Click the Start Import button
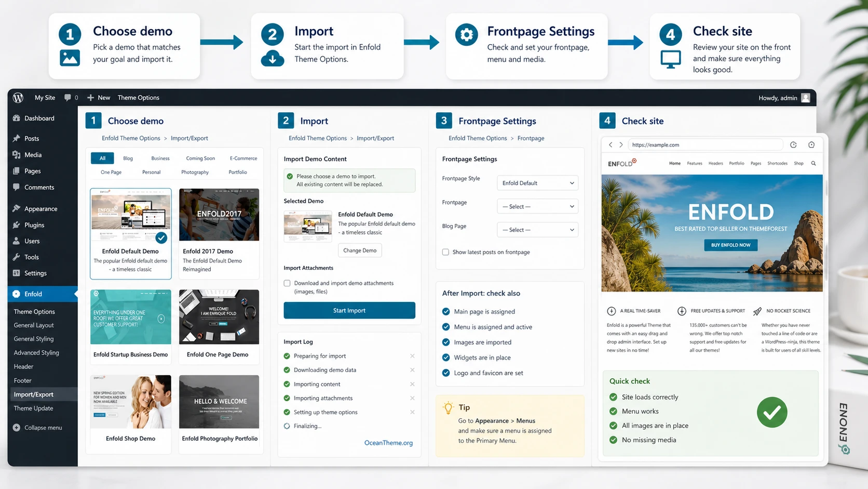Image resolution: width=868 pixels, height=489 pixels. (349, 310)
